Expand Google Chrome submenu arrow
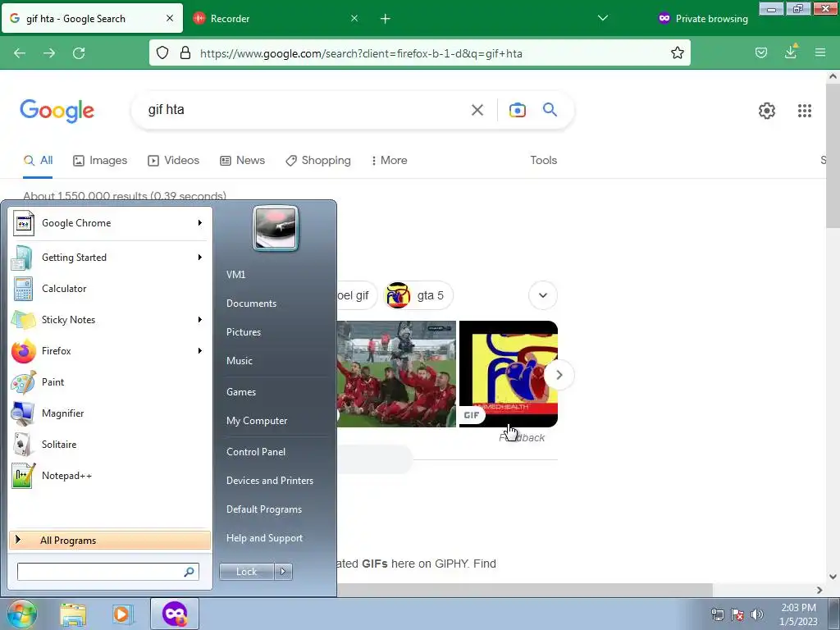Viewport: 840px width, 630px height. [200, 223]
